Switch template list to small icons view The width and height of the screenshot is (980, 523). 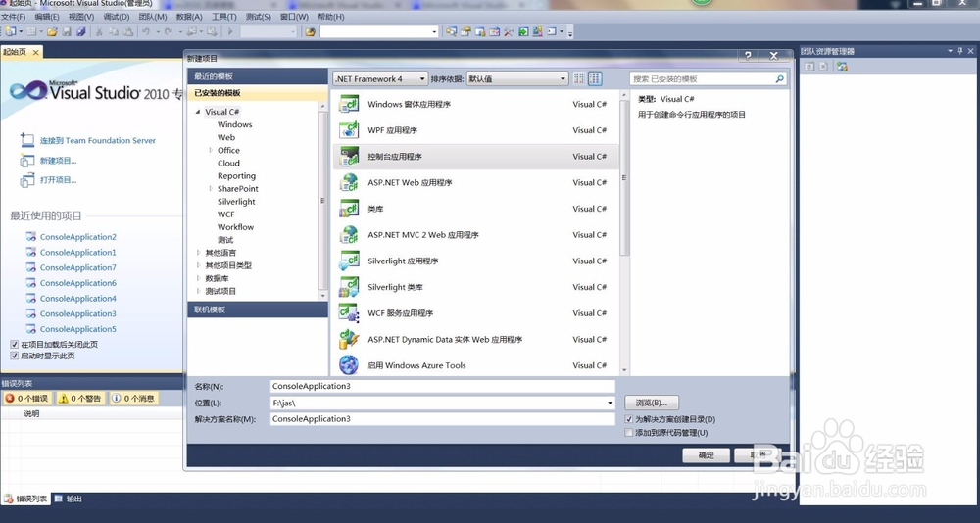pyautogui.click(x=579, y=78)
